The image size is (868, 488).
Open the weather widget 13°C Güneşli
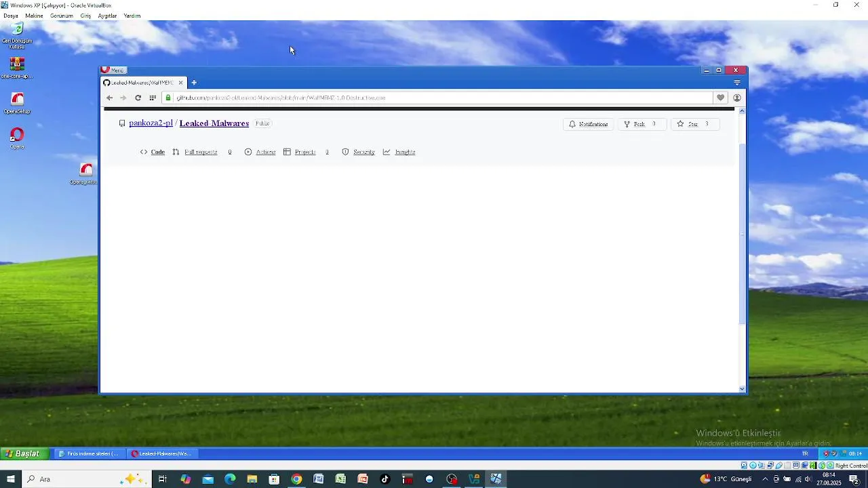pos(726,479)
